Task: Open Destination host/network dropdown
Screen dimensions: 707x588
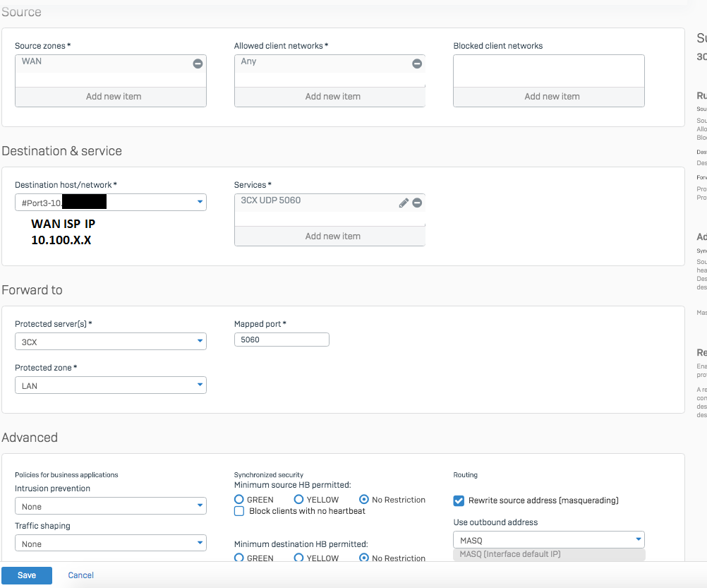Action: 111,203
